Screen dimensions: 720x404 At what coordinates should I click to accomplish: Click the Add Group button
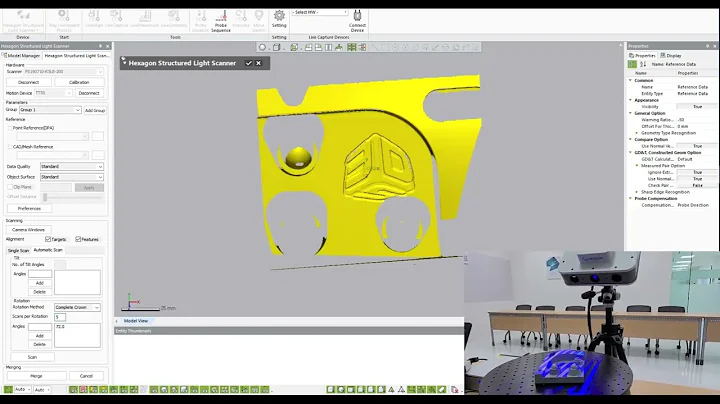[95, 110]
